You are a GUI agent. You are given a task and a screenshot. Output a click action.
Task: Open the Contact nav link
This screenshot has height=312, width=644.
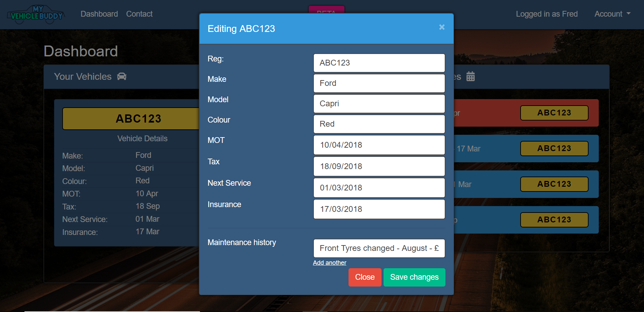(139, 14)
